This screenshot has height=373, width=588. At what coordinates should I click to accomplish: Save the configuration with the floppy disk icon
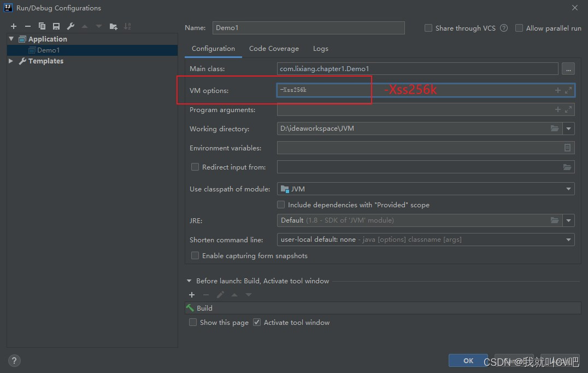tap(56, 26)
